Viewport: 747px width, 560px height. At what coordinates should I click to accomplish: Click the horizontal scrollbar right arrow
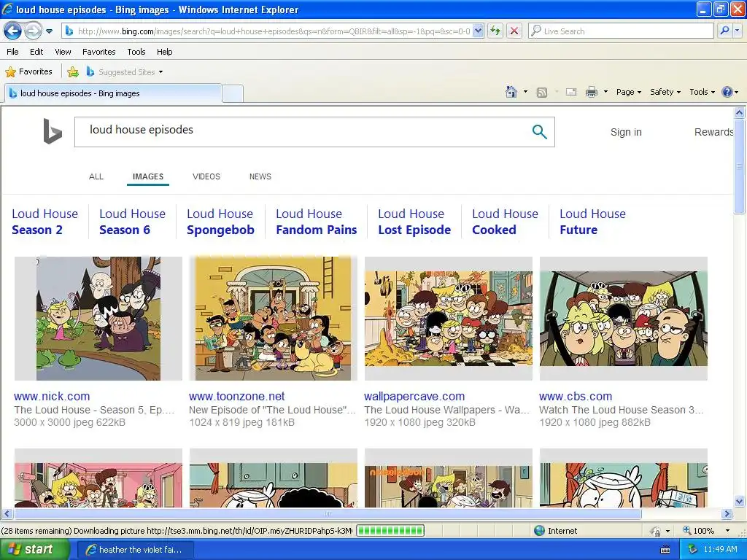[727, 514]
